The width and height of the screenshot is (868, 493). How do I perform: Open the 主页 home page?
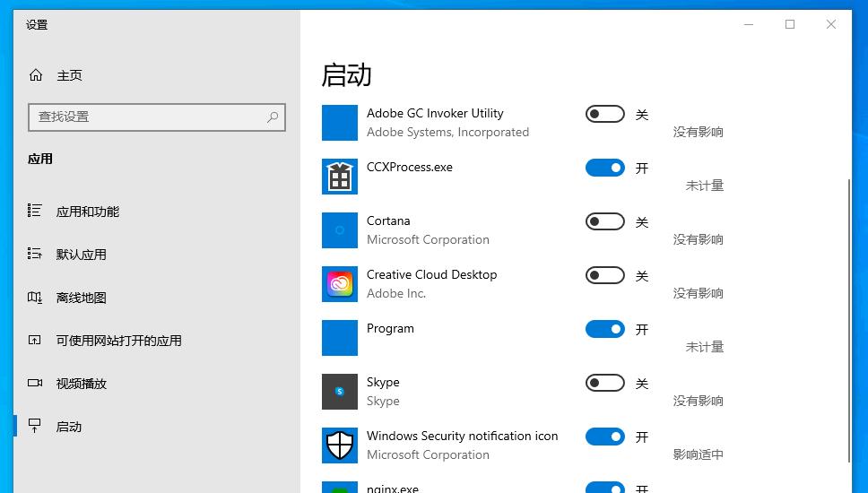(x=69, y=75)
